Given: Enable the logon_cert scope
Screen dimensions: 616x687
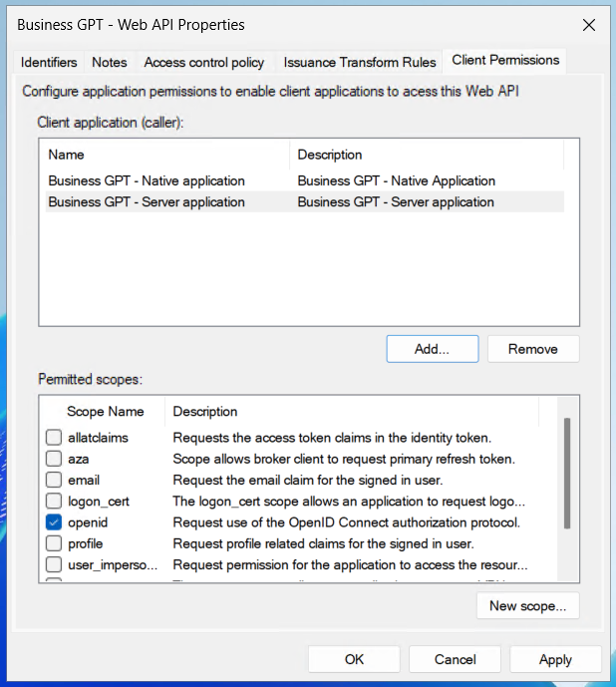Looking at the screenshot, I should point(54,501).
